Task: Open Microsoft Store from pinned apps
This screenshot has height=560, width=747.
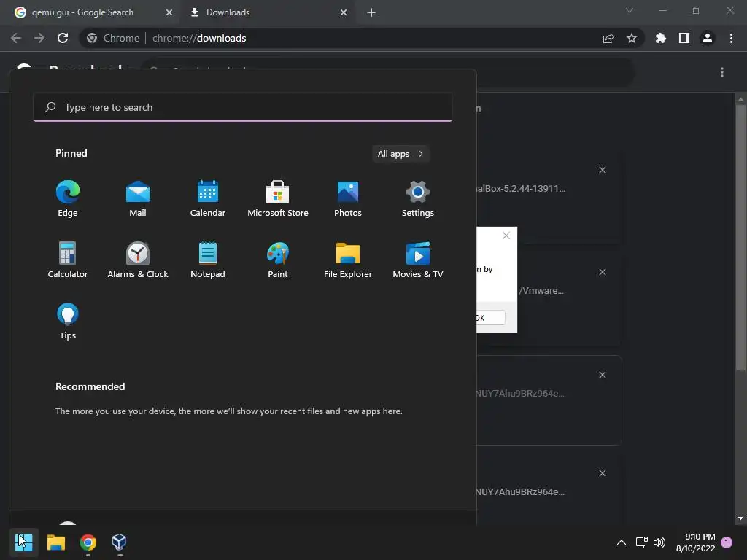Action: [278, 198]
